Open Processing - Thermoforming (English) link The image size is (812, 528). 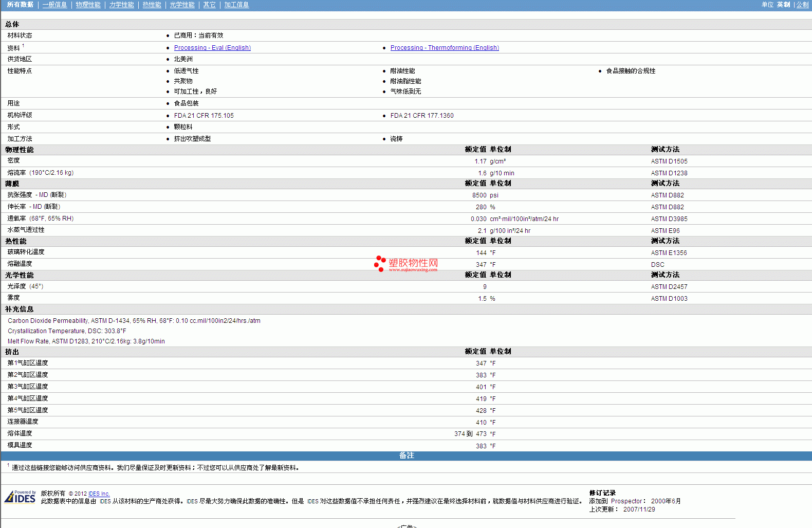(445, 48)
